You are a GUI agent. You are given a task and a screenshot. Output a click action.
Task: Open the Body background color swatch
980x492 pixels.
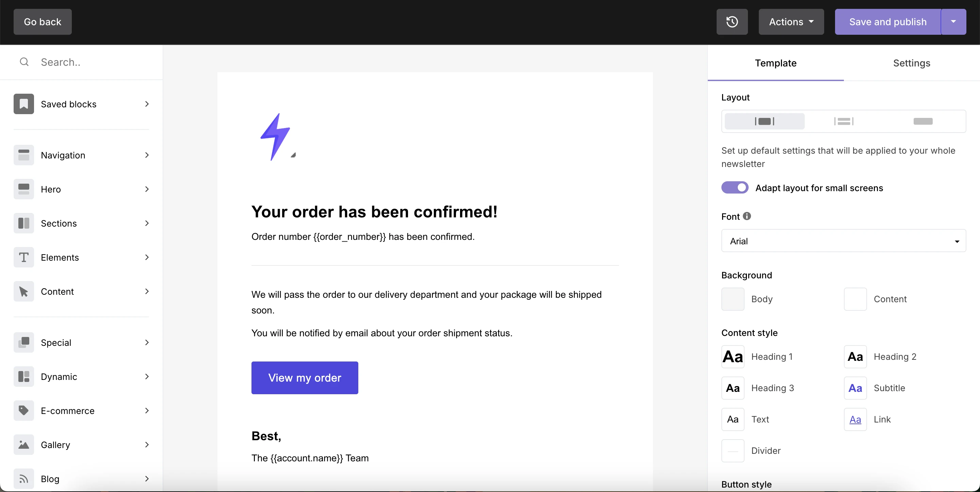pos(733,299)
